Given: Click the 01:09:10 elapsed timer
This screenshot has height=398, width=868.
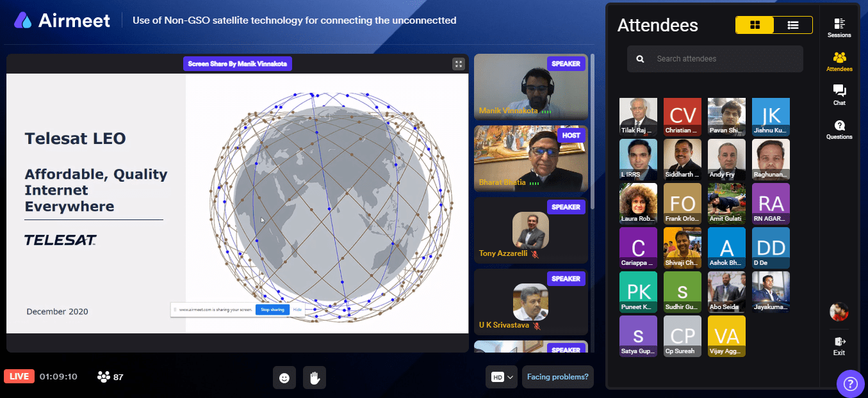Looking at the screenshot, I should point(58,377).
